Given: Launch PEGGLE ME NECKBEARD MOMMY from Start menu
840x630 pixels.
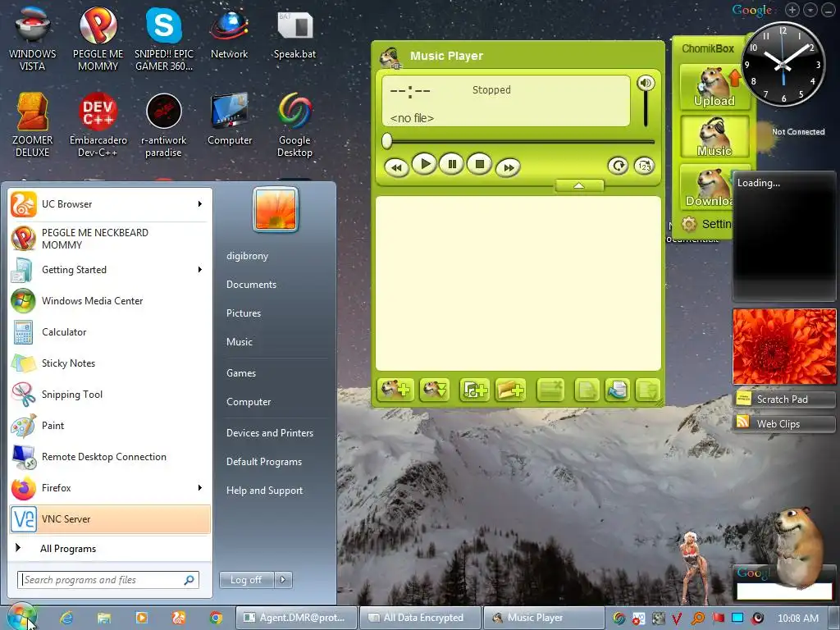Looking at the screenshot, I should pyautogui.click(x=110, y=239).
